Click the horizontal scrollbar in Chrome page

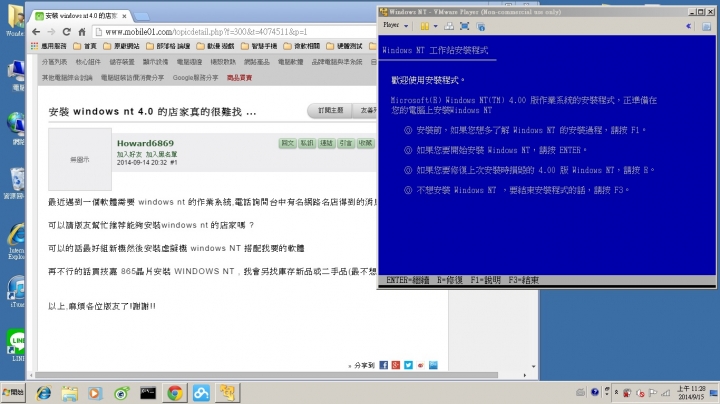click(266, 375)
